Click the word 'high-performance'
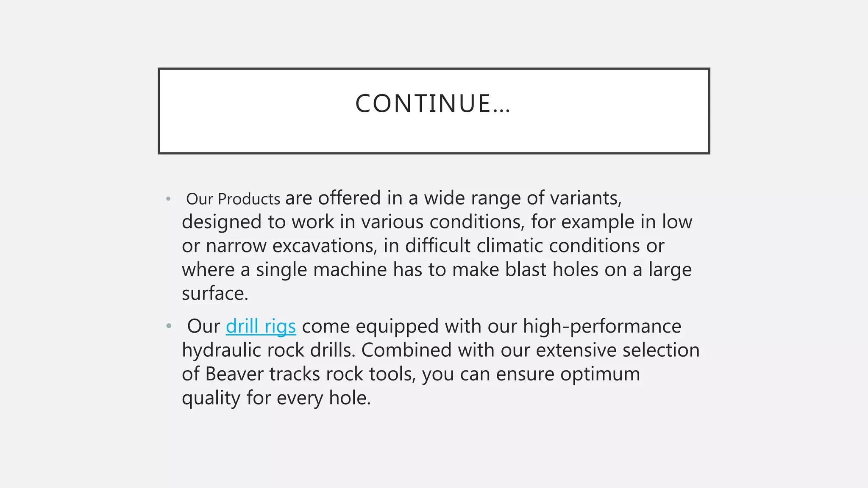 (602, 327)
